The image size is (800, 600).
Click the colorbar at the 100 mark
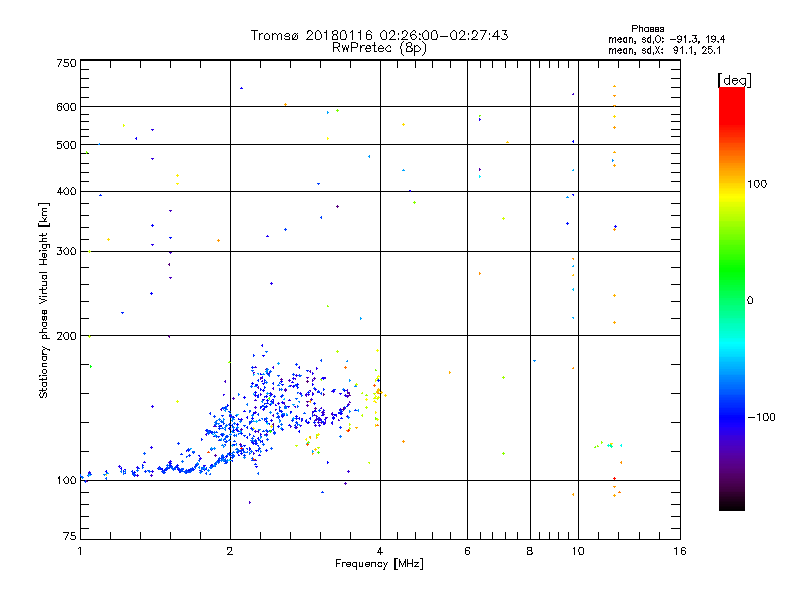pos(732,184)
